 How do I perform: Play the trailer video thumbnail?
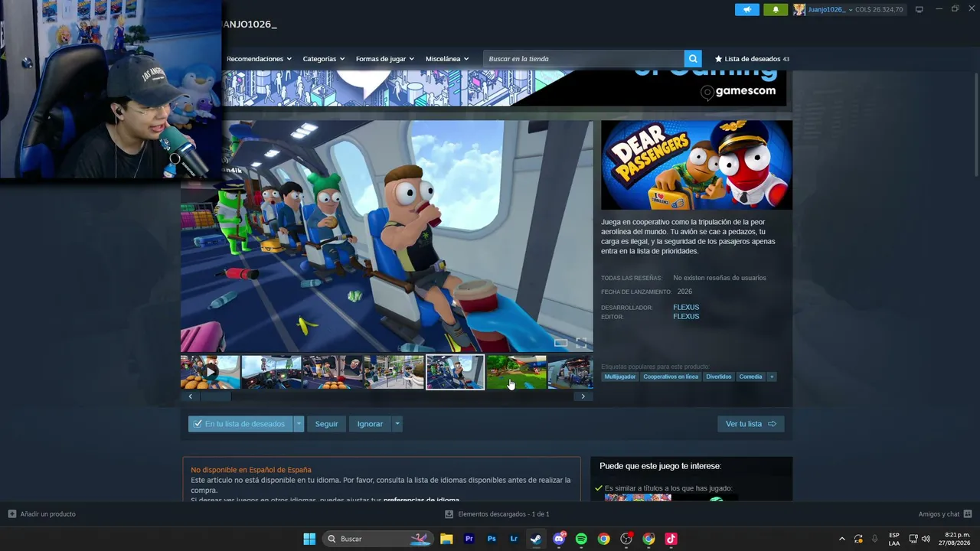click(x=211, y=372)
